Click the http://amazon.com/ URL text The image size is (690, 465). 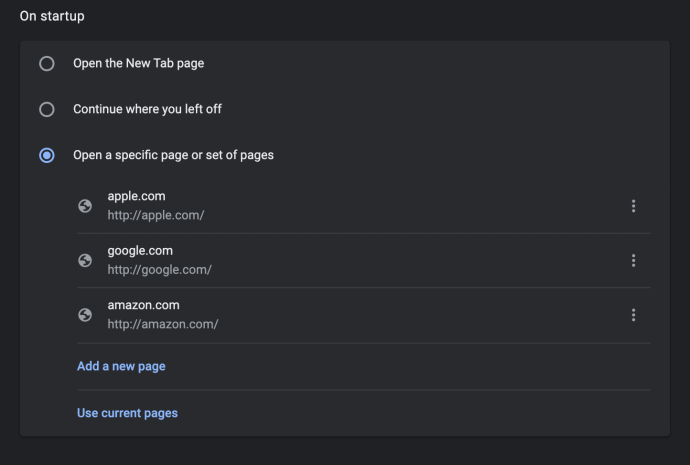pos(163,324)
